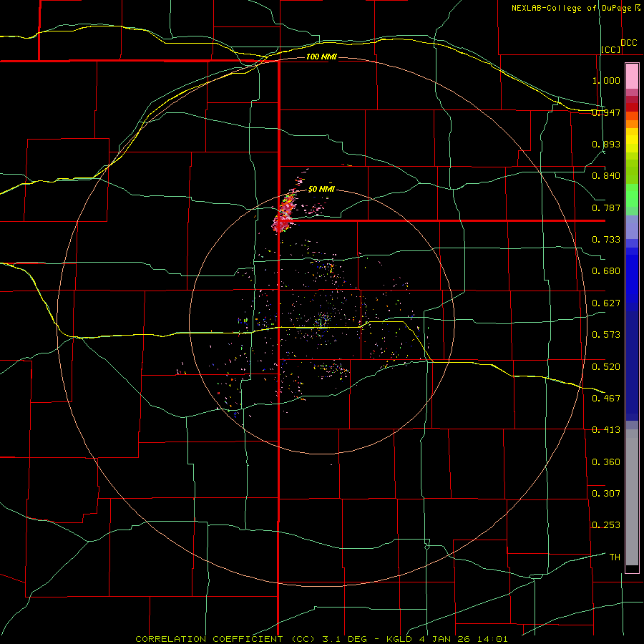Click the 100 NMI range ring label

click(x=321, y=57)
